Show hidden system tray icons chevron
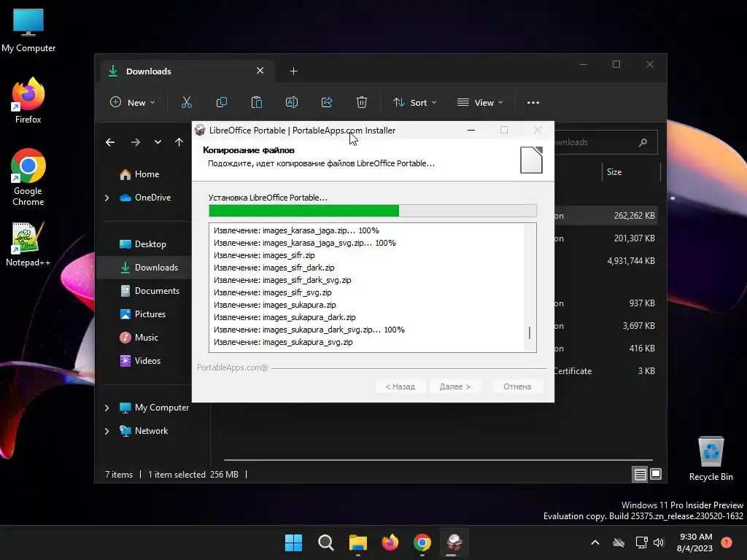The image size is (747, 560). tap(595, 542)
